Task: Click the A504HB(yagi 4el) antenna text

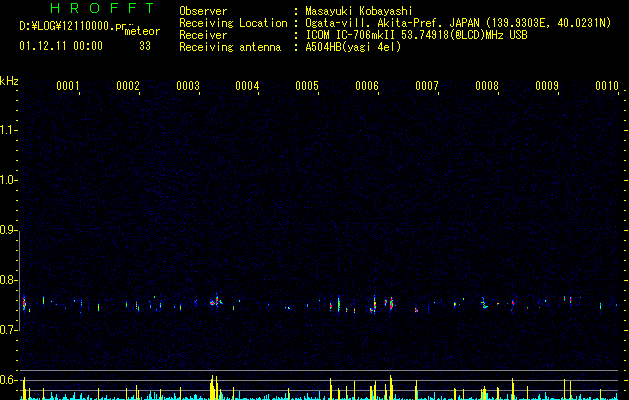Action: click(x=353, y=47)
